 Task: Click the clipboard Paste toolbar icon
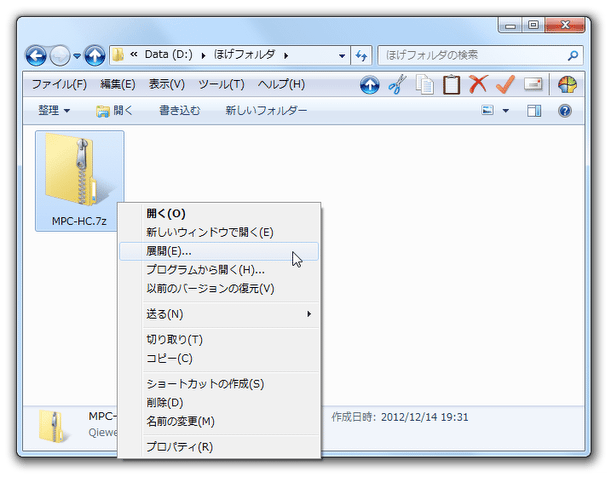[451, 85]
